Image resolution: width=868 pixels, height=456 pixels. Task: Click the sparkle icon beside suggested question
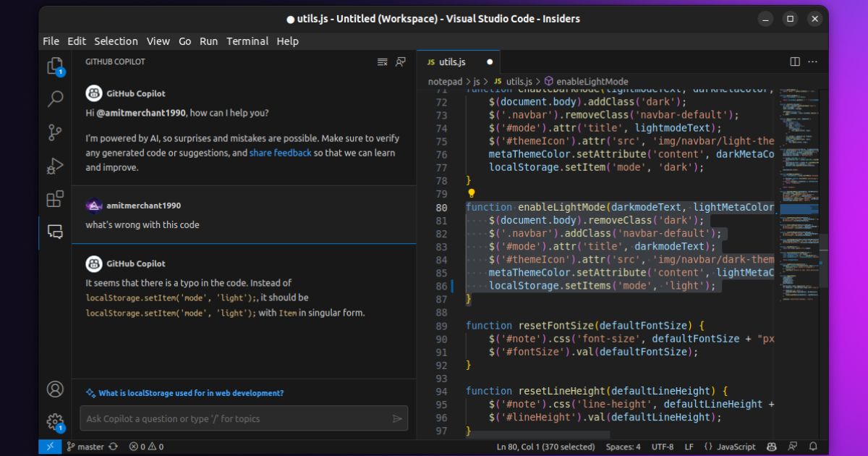pos(90,393)
